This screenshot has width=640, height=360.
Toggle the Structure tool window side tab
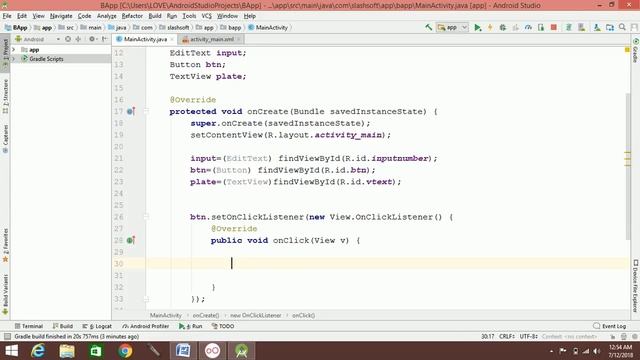pyautogui.click(x=5, y=97)
